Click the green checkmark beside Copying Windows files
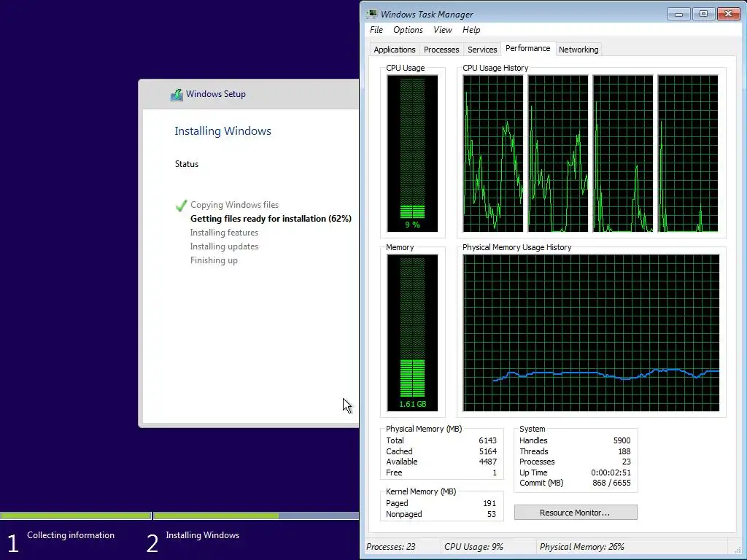This screenshot has height=560, width=747. click(x=181, y=205)
